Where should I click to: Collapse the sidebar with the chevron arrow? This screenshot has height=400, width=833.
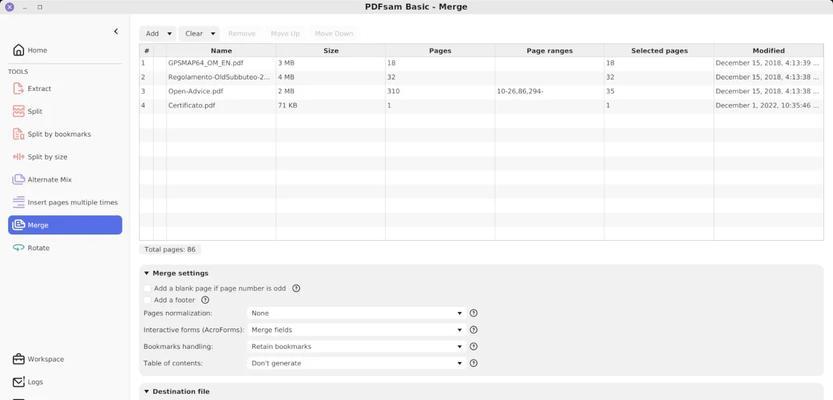tap(116, 32)
